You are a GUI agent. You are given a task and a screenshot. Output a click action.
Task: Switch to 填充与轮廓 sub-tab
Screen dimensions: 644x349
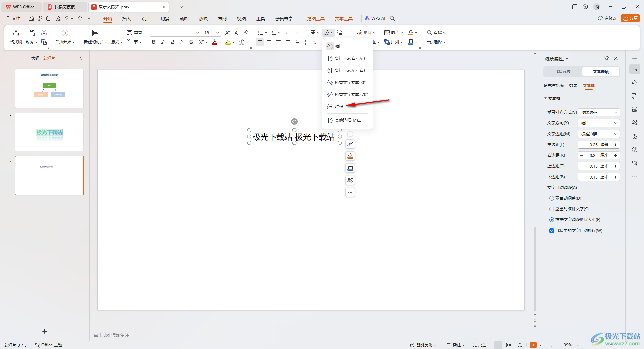click(x=554, y=86)
